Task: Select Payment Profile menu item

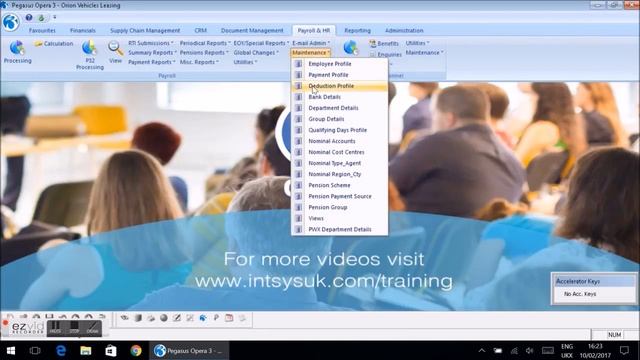Action: point(340,75)
